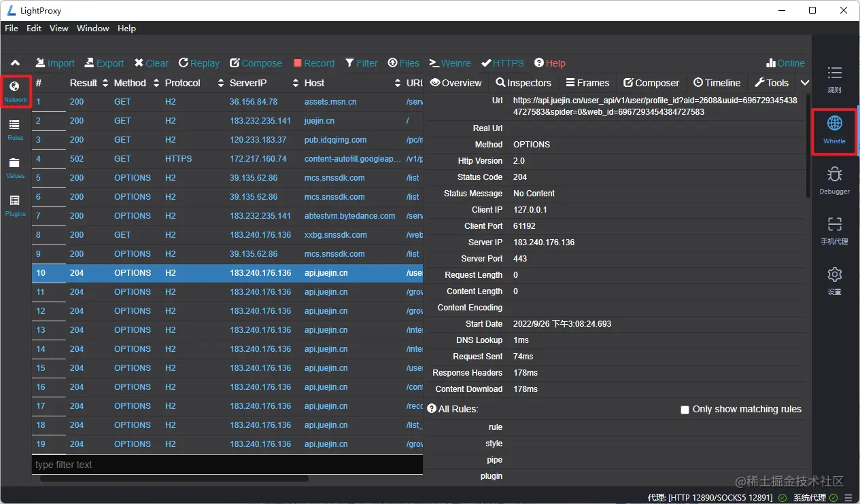Select request row 3 pub.idqqimg.com
The image size is (860, 504).
[x=227, y=140]
